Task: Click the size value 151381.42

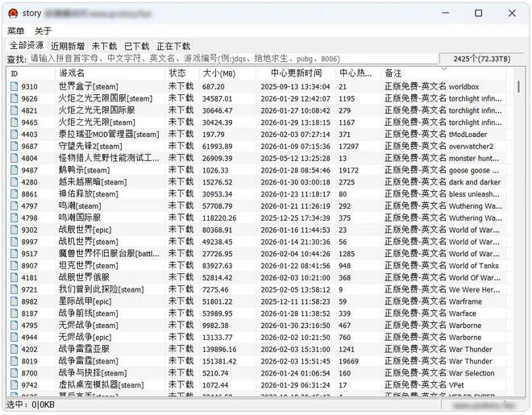Action: [x=219, y=362]
